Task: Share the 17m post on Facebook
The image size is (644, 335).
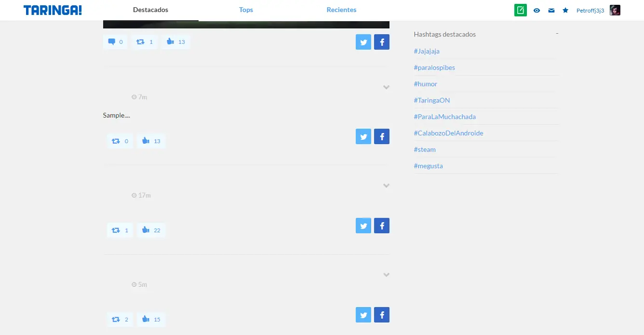Action: pyautogui.click(x=382, y=226)
